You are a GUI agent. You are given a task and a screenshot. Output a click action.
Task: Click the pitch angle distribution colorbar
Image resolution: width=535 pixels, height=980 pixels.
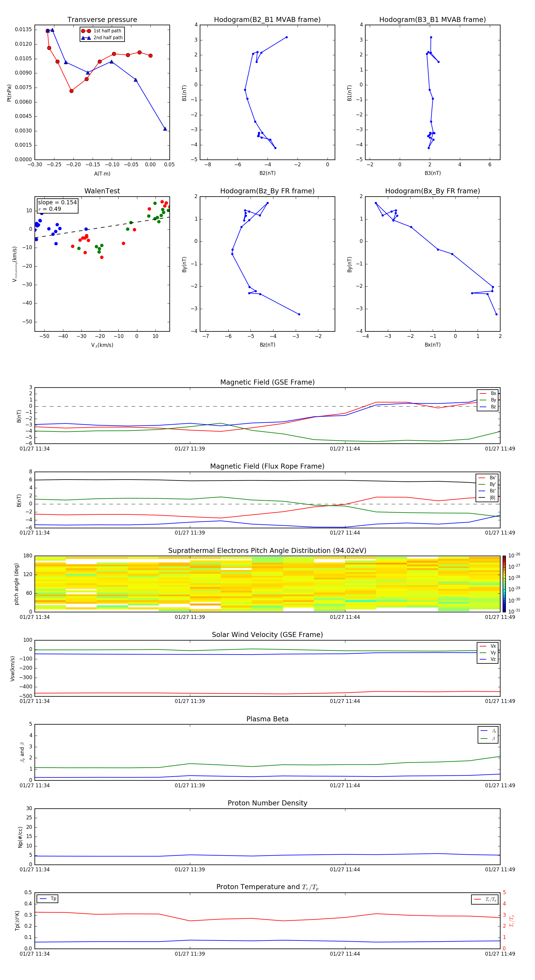pos(504,584)
